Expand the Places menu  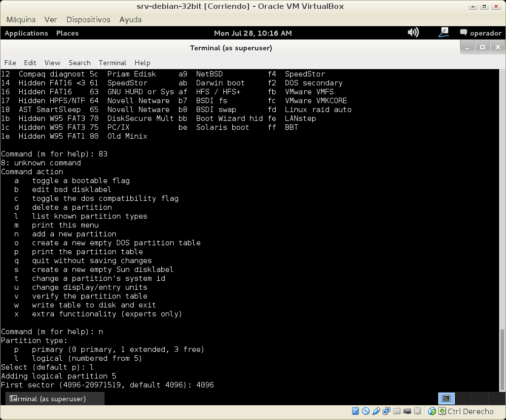point(67,33)
